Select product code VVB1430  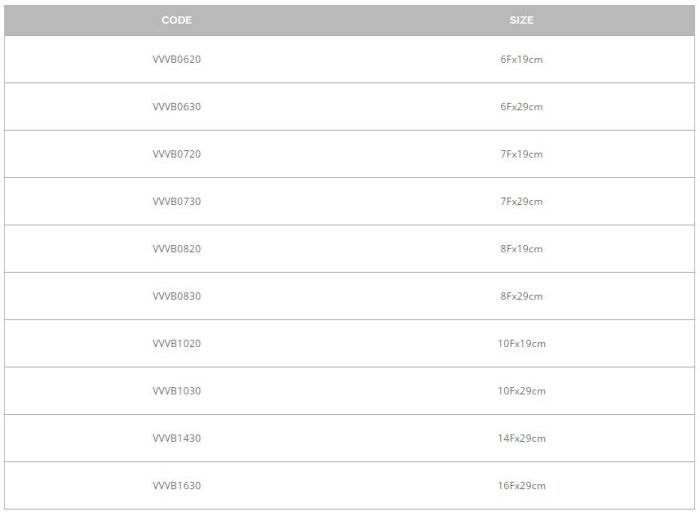click(176, 439)
